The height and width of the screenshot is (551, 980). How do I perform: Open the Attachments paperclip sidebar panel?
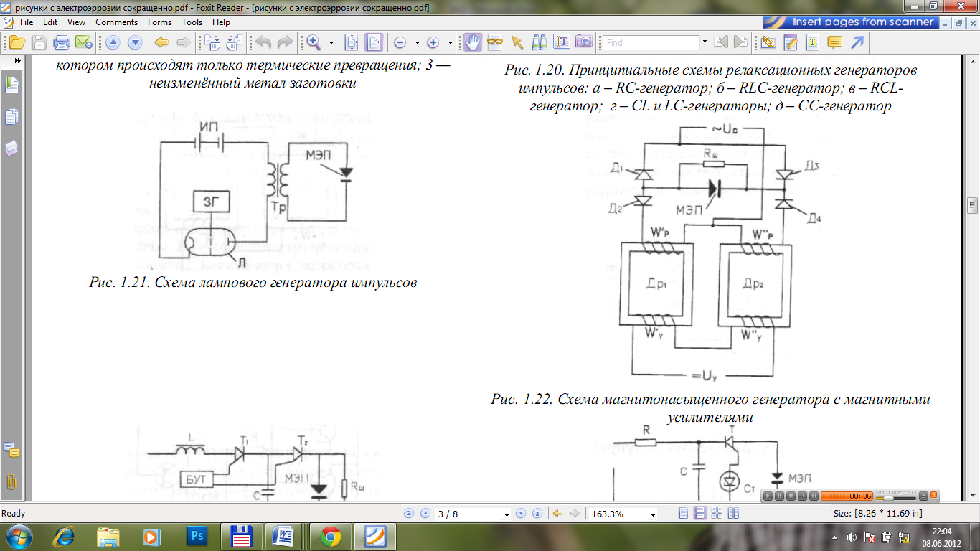(x=11, y=481)
